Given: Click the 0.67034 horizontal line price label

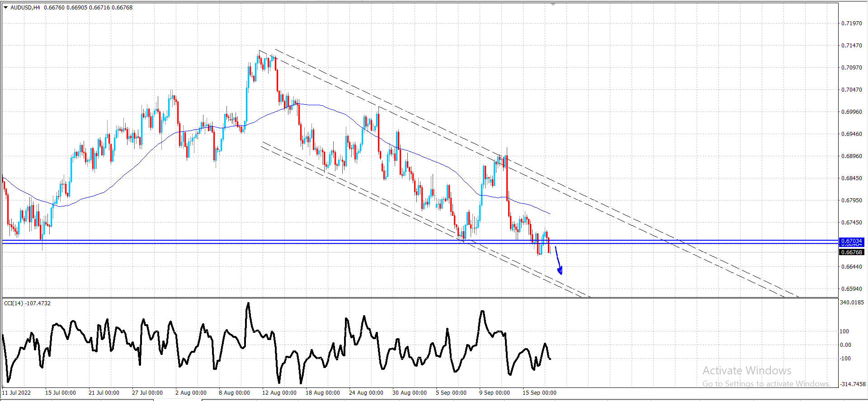Looking at the screenshot, I should [x=852, y=241].
